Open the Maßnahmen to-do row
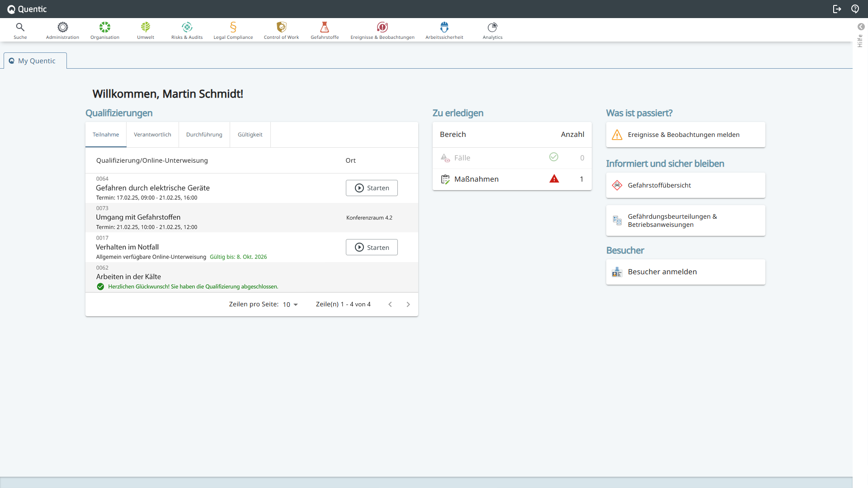The width and height of the screenshot is (868, 488). pos(512,179)
